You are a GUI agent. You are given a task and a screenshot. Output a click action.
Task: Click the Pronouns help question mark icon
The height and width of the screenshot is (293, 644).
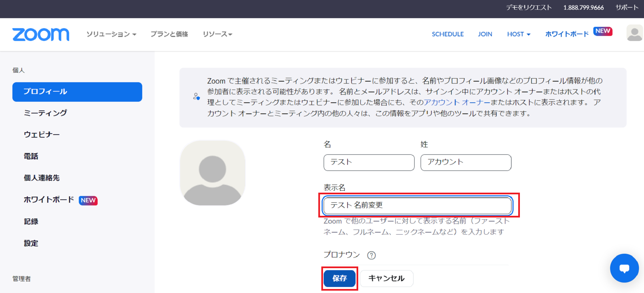(371, 255)
